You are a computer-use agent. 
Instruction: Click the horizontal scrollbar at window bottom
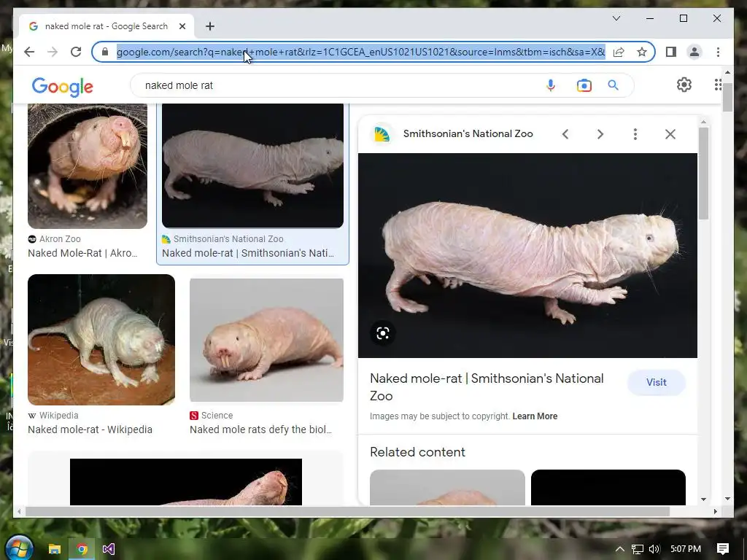pyautogui.click(x=347, y=511)
